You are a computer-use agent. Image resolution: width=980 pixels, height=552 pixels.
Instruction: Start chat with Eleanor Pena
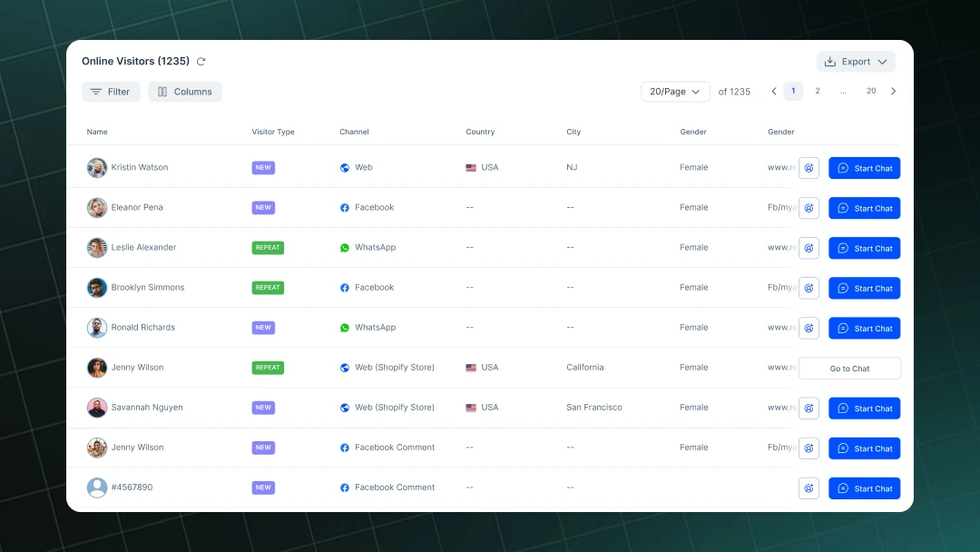click(x=865, y=208)
